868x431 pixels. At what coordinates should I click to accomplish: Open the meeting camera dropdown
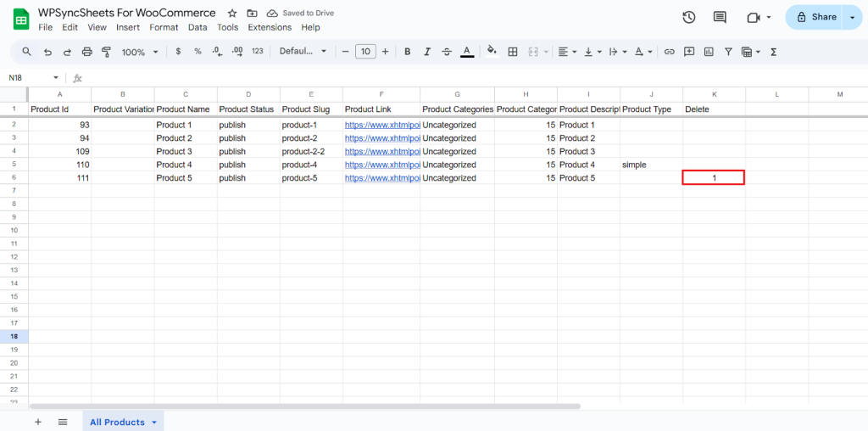[769, 18]
